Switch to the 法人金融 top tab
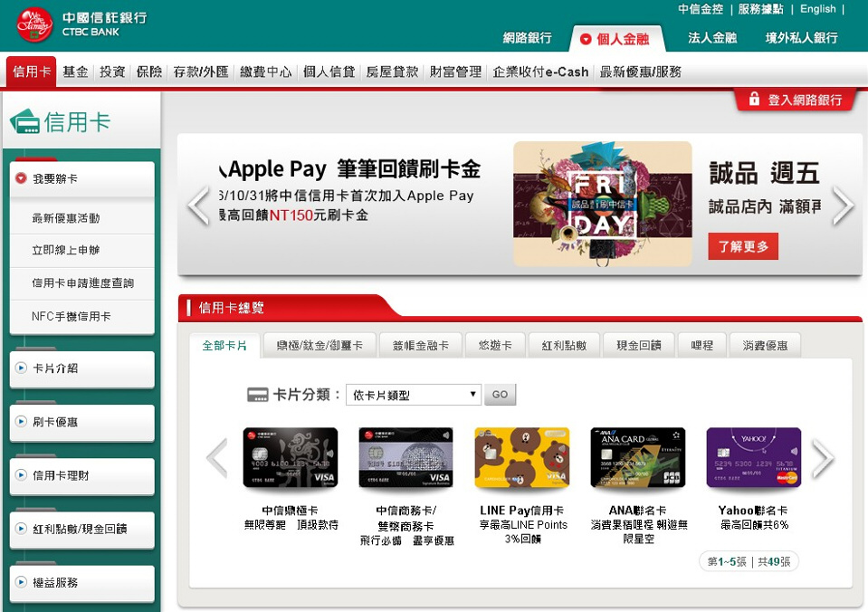The height and width of the screenshot is (612, 868). click(x=712, y=38)
